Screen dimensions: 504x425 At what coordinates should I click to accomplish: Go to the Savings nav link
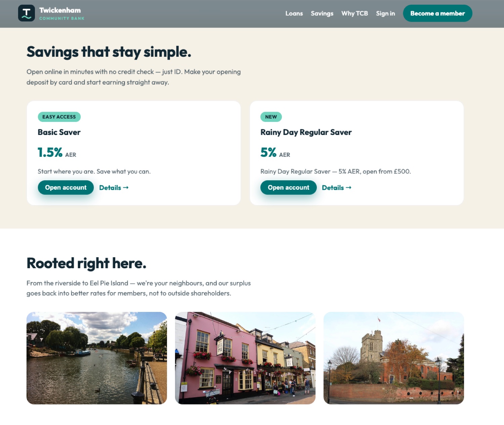(x=322, y=13)
